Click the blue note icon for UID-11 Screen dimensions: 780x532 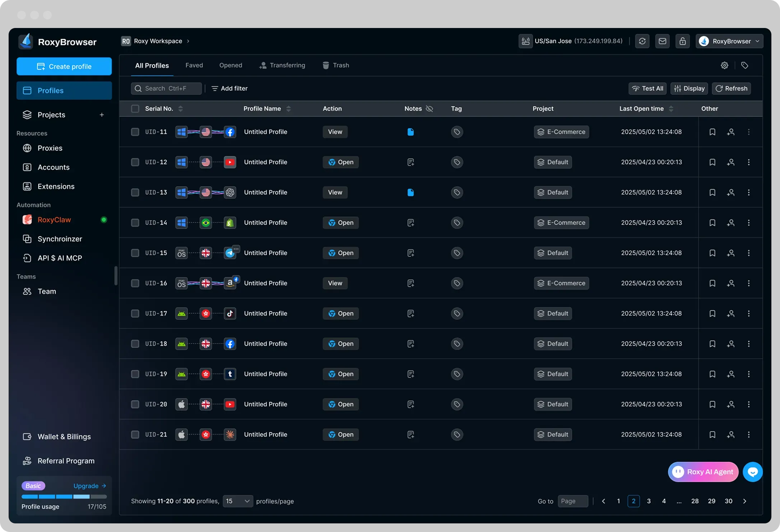[x=410, y=132]
